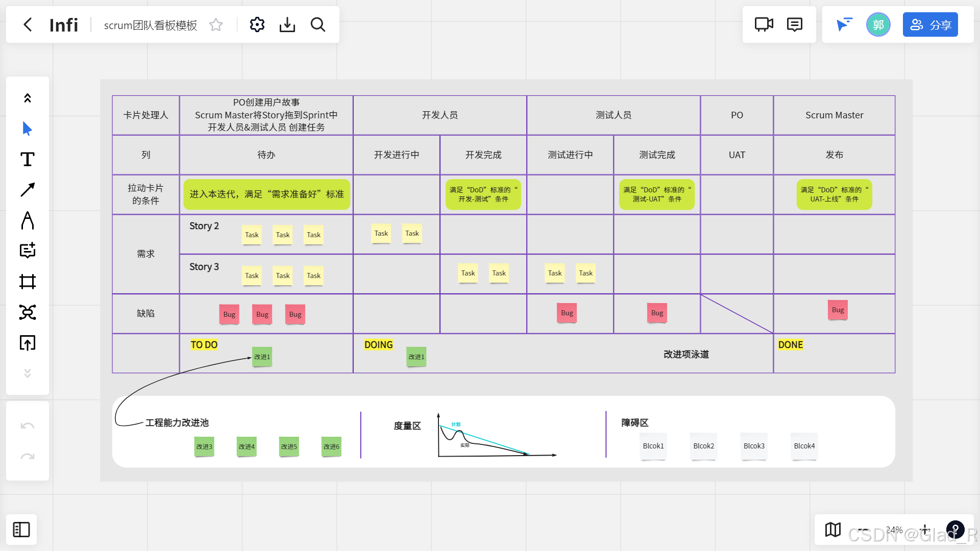Click the upload file tool icon

(x=28, y=343)
